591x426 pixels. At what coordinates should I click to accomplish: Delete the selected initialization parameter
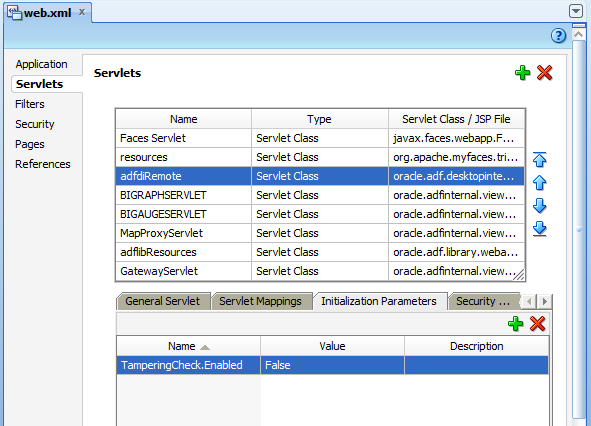[537, 324]
